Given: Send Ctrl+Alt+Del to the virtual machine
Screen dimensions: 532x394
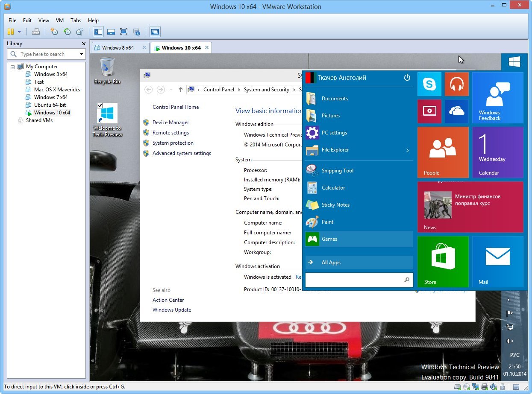Looking at the screenshot, I should [x=36, y=32].
